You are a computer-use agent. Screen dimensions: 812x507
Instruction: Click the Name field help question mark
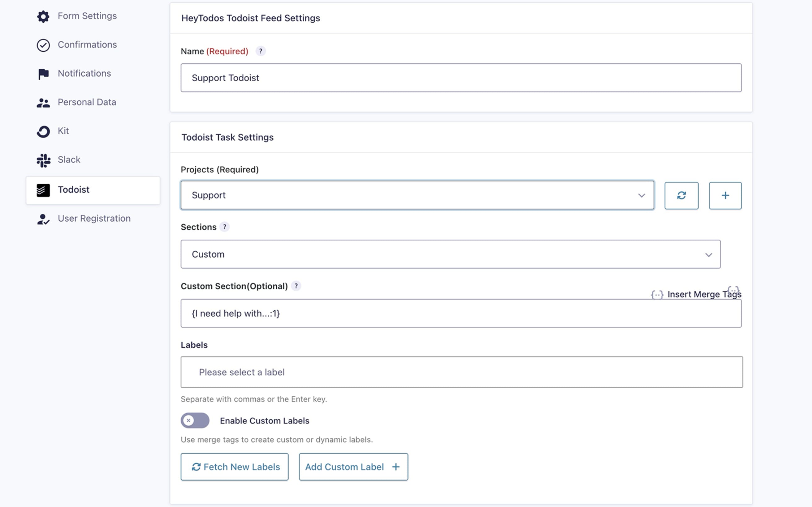pos(260,51)
